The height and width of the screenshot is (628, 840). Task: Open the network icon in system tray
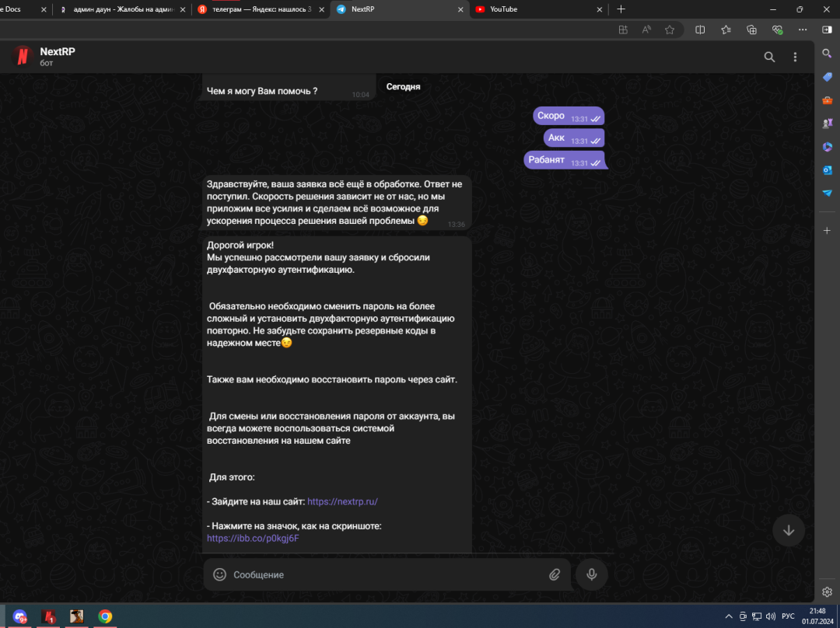pos(757,617)
